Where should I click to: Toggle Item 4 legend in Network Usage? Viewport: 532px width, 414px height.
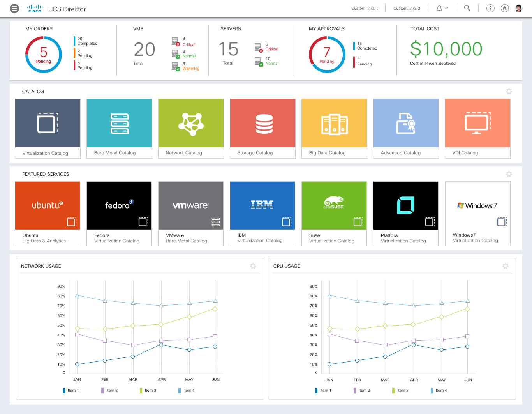[187, 390]
